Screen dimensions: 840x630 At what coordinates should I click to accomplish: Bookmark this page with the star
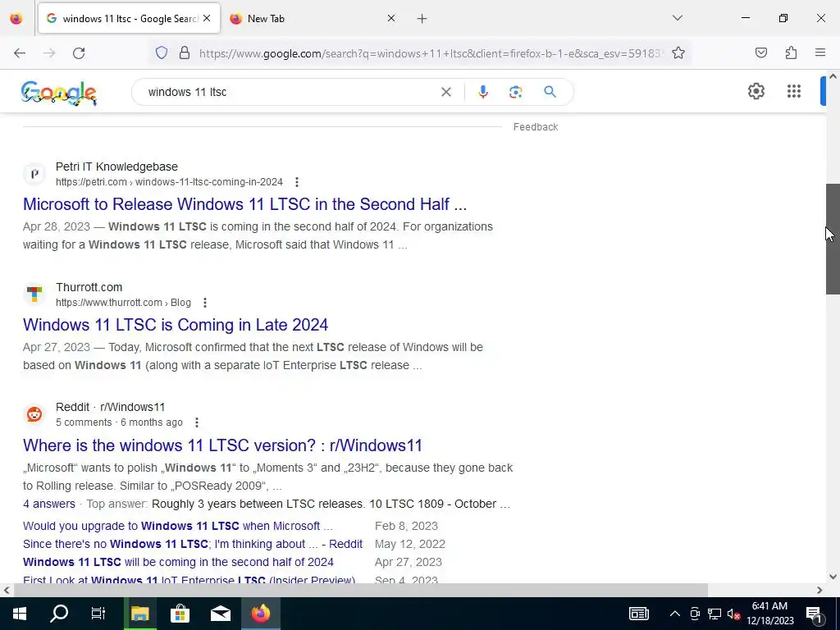pos(678,53)
